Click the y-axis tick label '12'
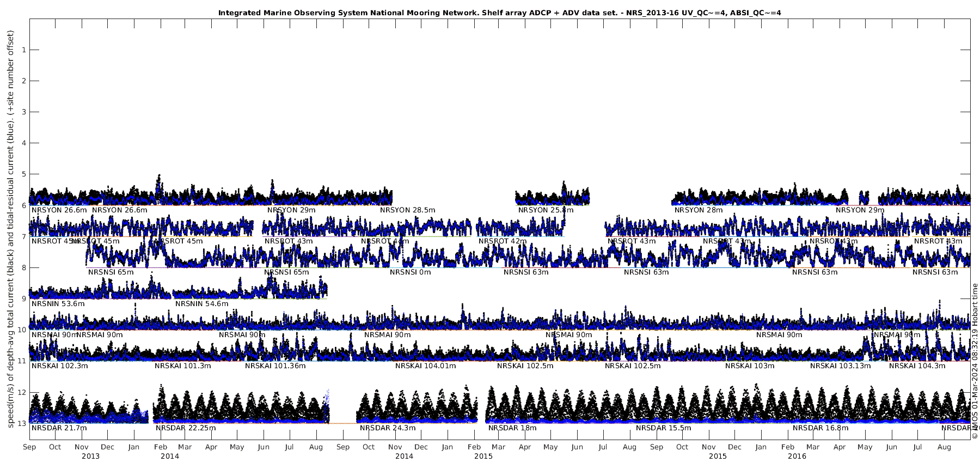 coord(22,392)
